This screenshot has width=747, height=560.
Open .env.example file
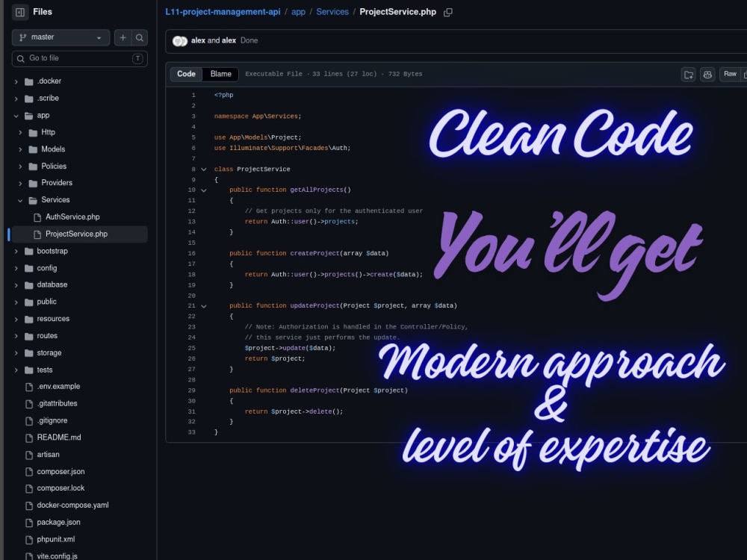[x=58, y=386]
